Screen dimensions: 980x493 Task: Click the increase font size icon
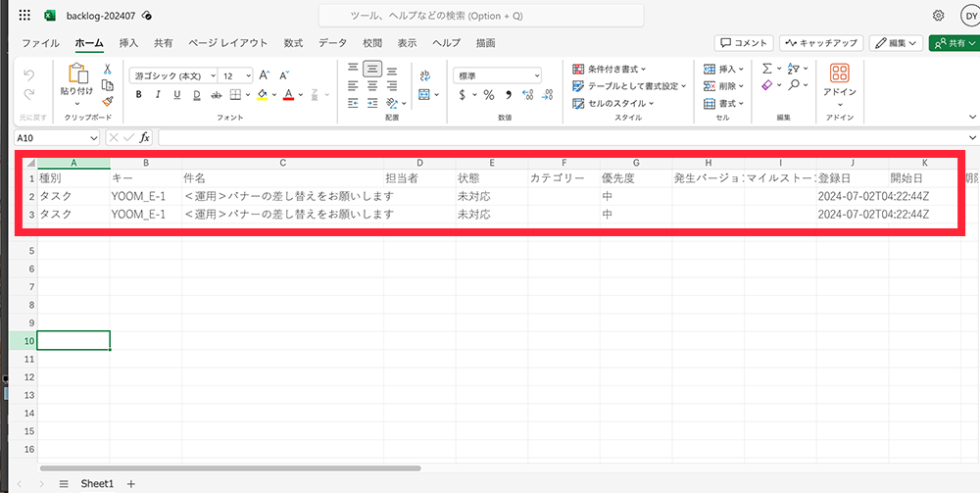coord(265,75)
